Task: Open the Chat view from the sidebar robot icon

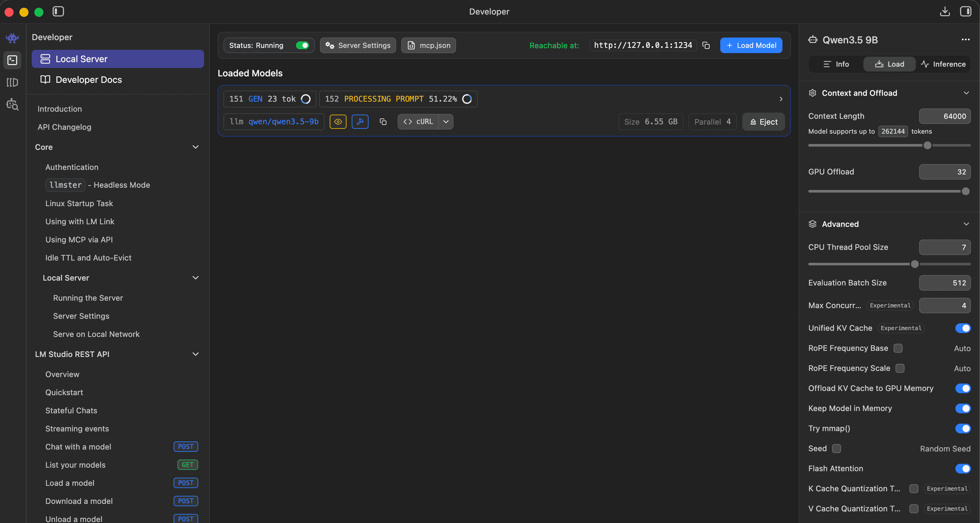Action: coord(12,38)
